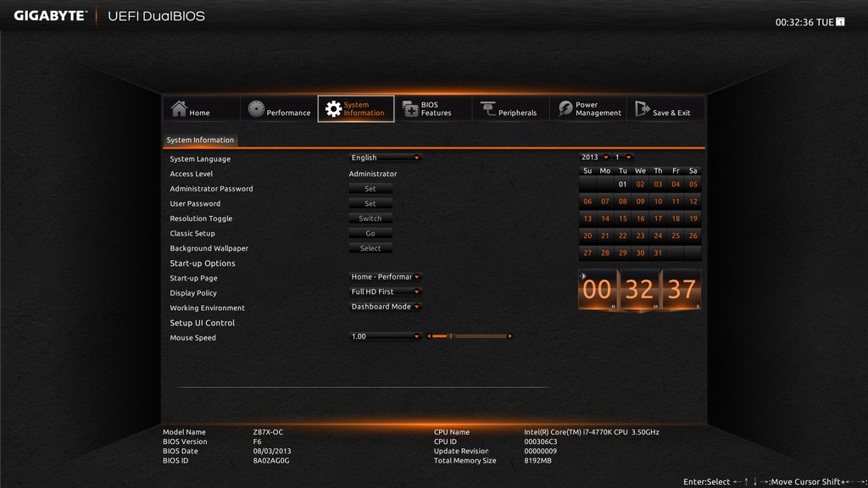Click the GIGABYTE logo
Viewport: 868px width, 488px height.
(50, 15)
